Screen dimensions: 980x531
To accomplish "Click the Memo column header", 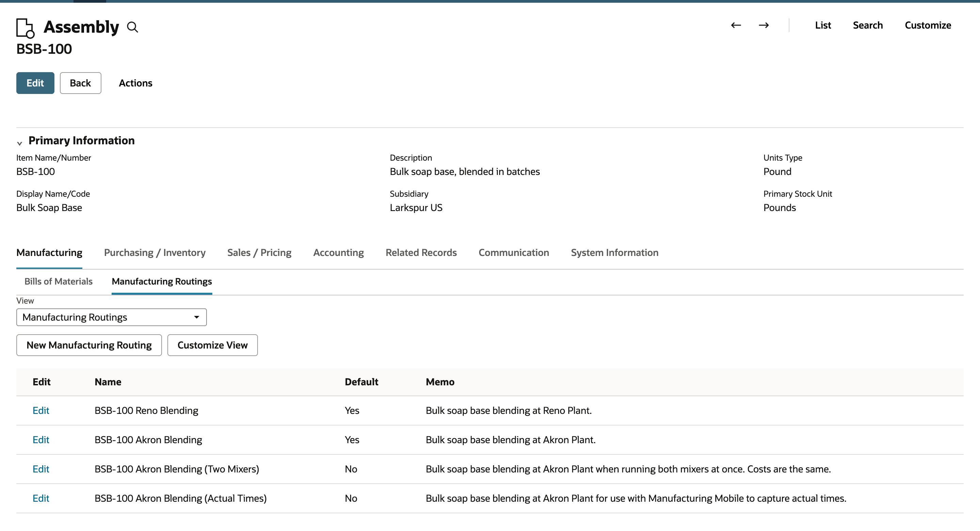I will coord(440,382).
